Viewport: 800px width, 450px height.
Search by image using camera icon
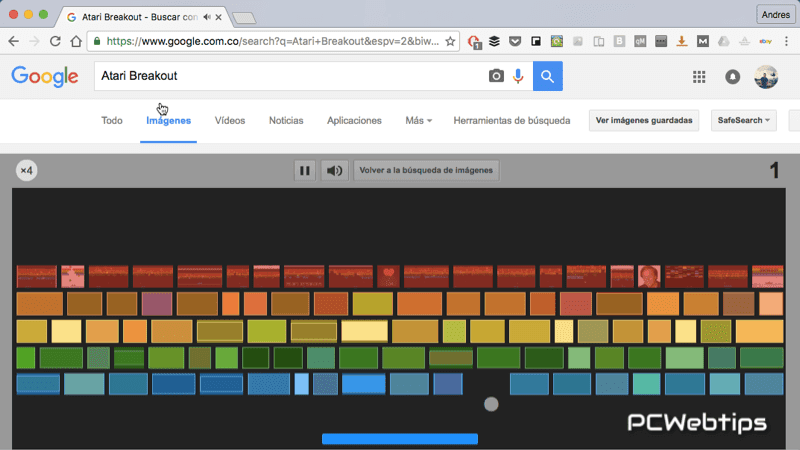point(496,76)
